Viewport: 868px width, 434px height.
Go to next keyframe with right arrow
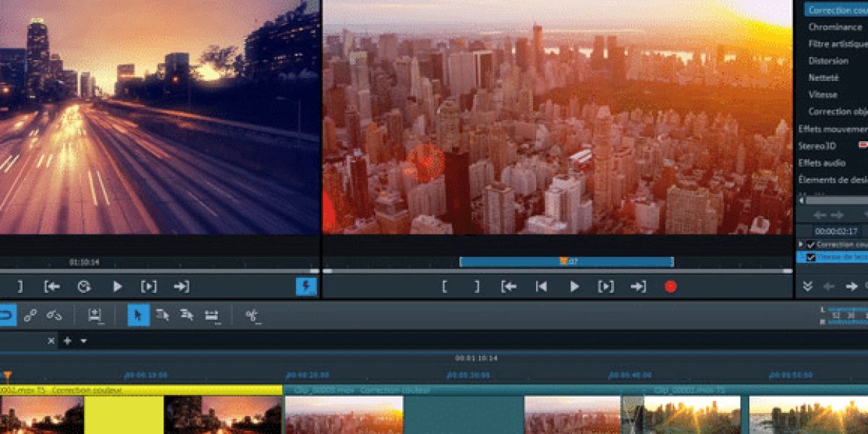(x=852, y=286)
